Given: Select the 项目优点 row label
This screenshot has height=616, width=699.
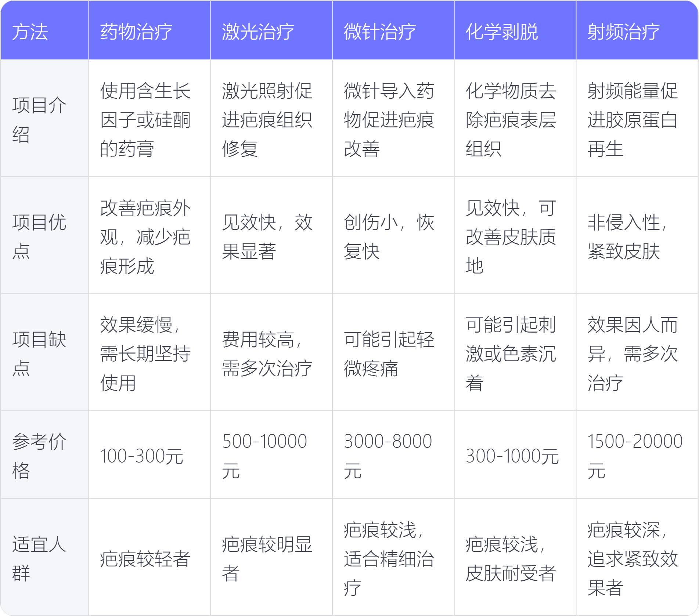Looking at the screenshot, I should 39,236.
